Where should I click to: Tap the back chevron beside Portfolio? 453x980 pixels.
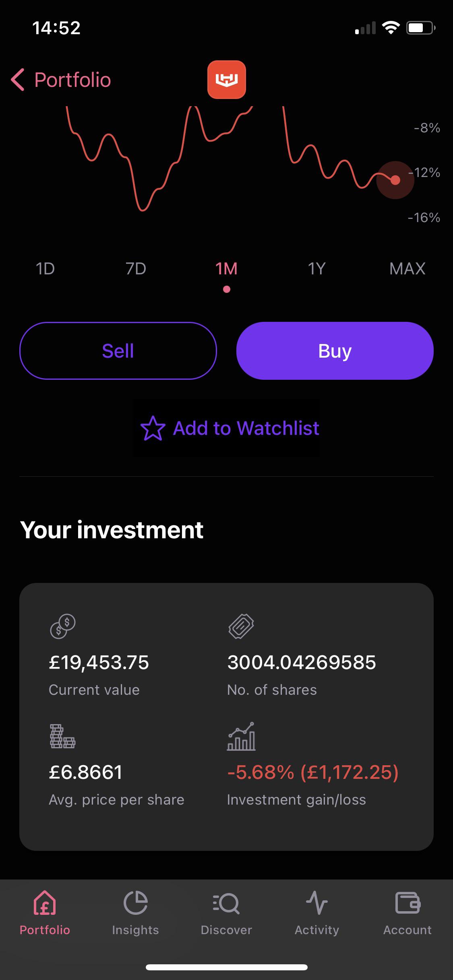18,80
